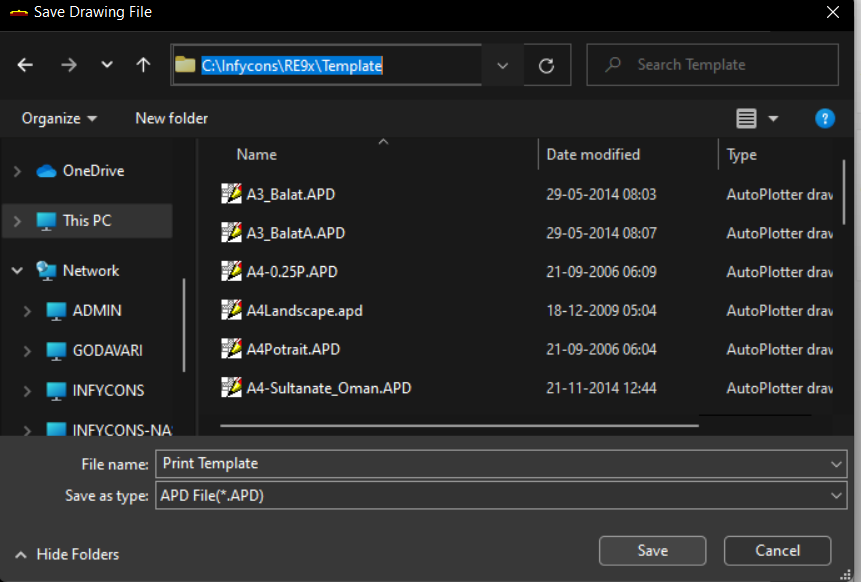Click the Forward navigation arrow
This screenshot has width=861, height=582.
68,65
